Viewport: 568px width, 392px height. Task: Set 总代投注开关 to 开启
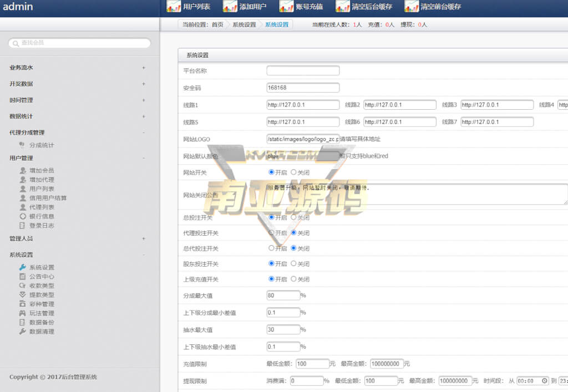(271, 248)
